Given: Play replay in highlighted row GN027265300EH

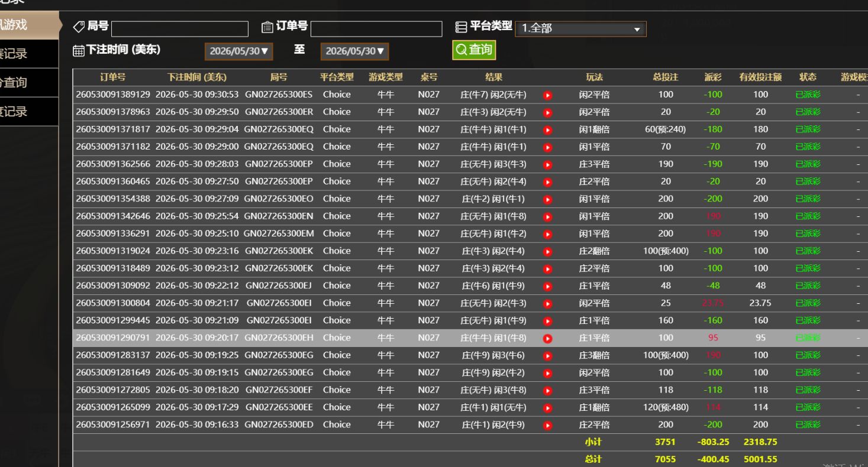Looking at the screenshot, I should (548, 339).
